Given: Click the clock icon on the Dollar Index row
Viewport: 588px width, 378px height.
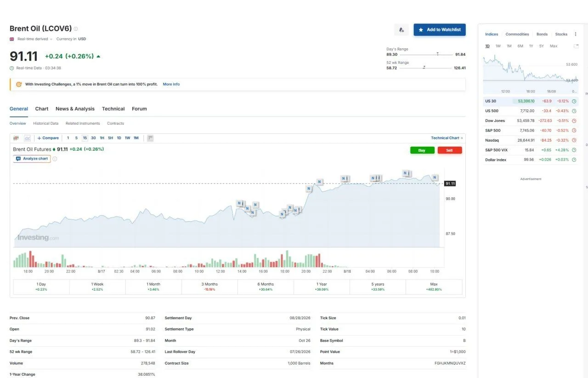Looking at the screenshot, I should (x=574, y=160).
